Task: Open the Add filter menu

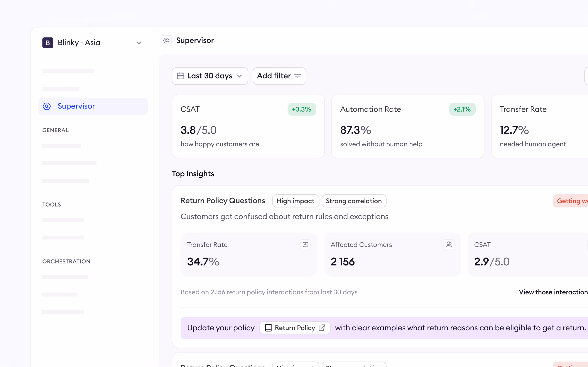Action: click(x=279, y=76)
